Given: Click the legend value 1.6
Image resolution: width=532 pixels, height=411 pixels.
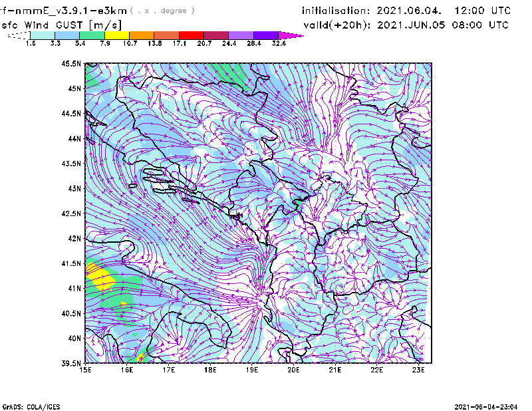Looking at the screenshot, I should coord(31,43).
